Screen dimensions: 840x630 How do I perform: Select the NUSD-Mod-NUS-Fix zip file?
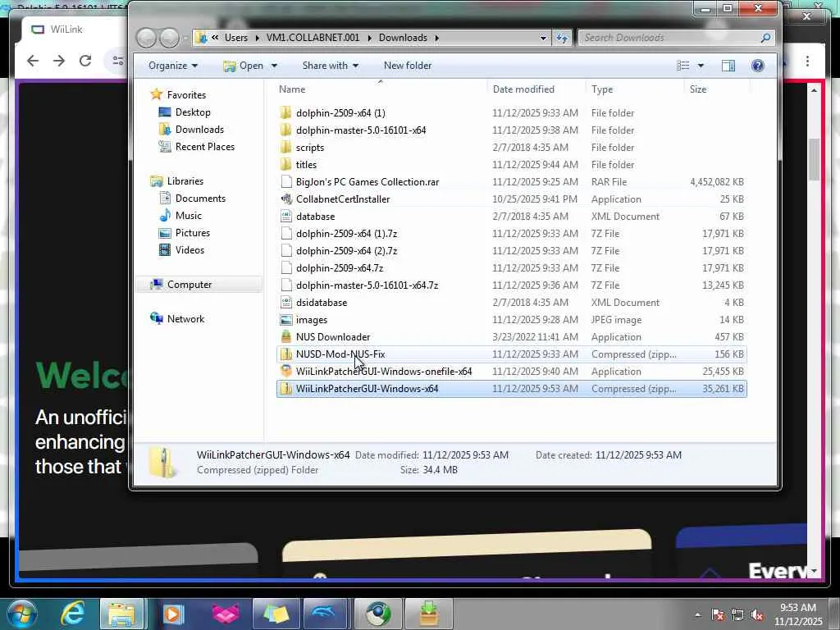click(x=512, y=354)
